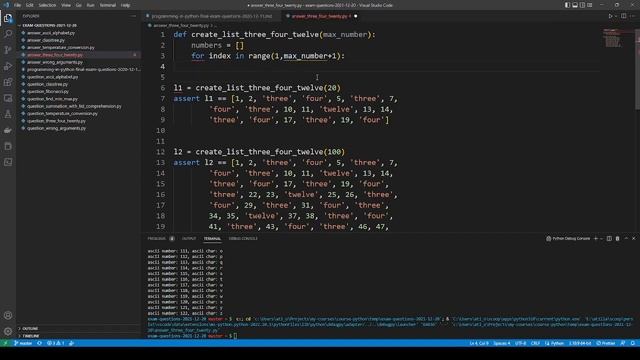Switch to the DEBUG CONSOLE panel tab

coord(243,238)
